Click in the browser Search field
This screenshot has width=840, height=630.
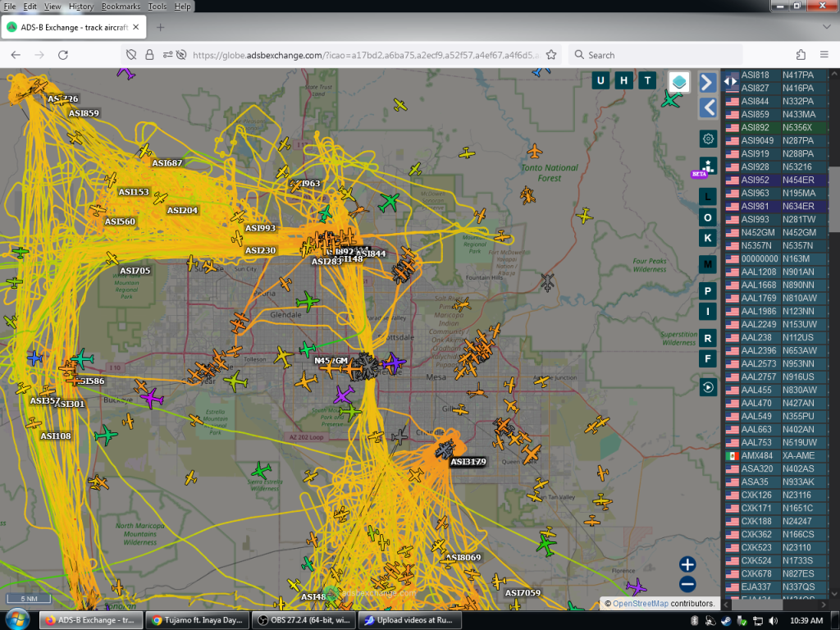click(x=655, y=55)
